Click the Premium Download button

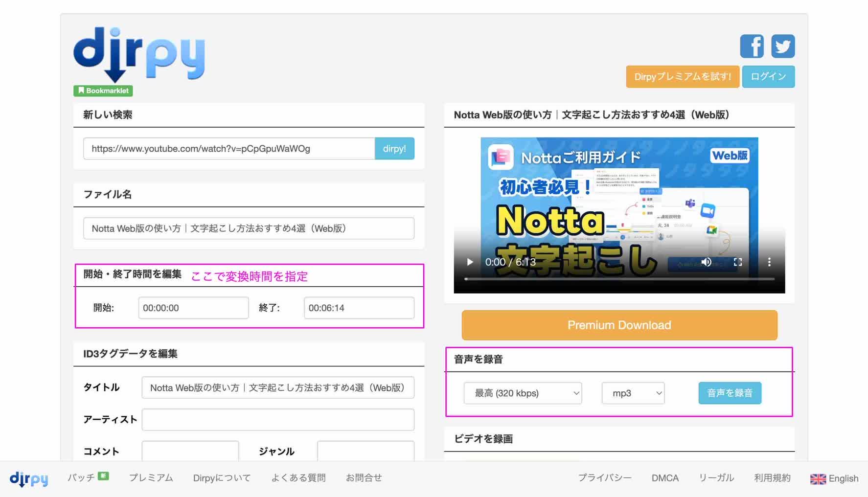[x=619, y=325]
